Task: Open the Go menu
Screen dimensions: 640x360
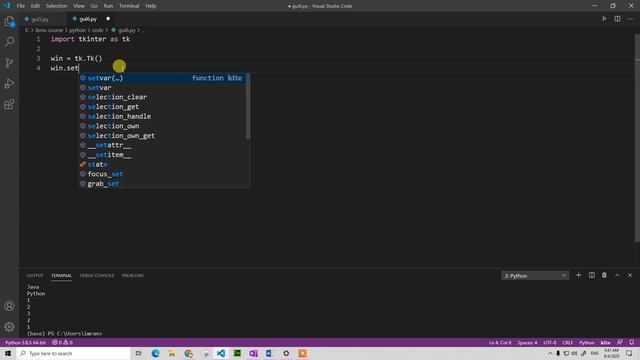Action: point(94,6)
